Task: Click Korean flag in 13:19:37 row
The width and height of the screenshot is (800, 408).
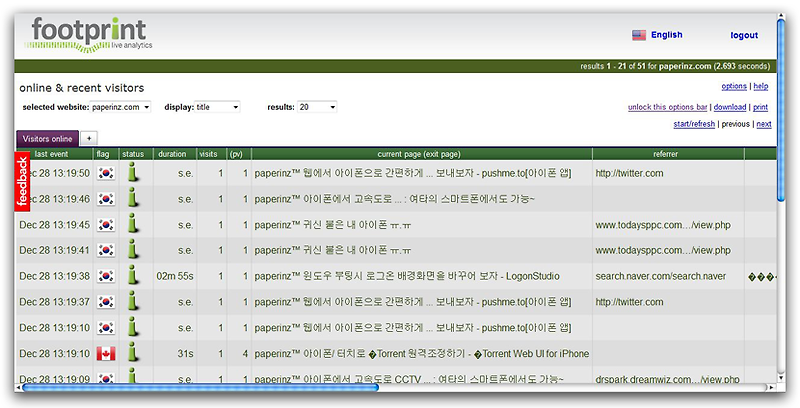Action: point(106,302)
